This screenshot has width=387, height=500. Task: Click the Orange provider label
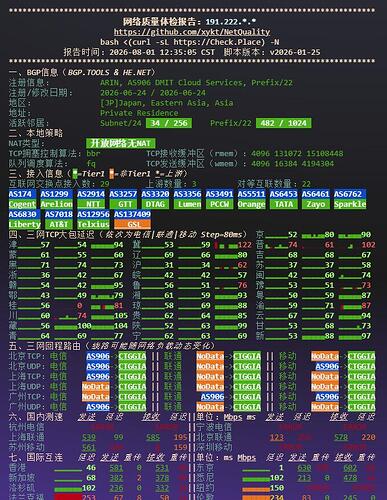click(251, 204)
